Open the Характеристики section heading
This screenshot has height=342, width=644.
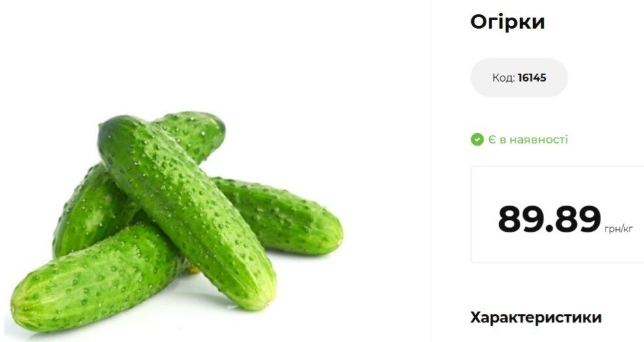click(536, 318)
